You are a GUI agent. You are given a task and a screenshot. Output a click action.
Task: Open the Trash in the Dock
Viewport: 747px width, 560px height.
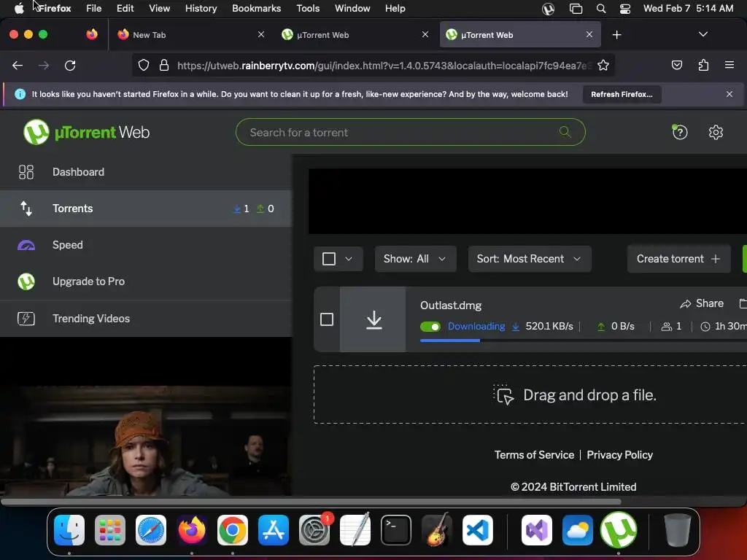677,530
